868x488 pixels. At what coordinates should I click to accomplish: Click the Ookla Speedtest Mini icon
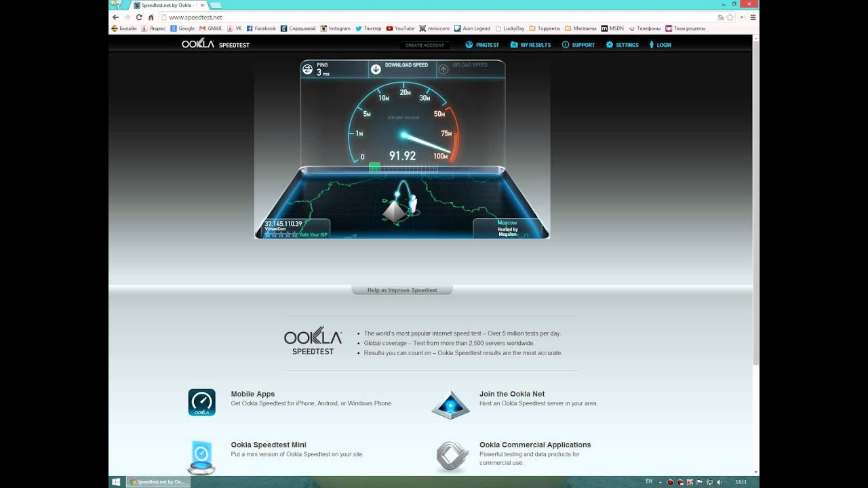click(201, 457)
